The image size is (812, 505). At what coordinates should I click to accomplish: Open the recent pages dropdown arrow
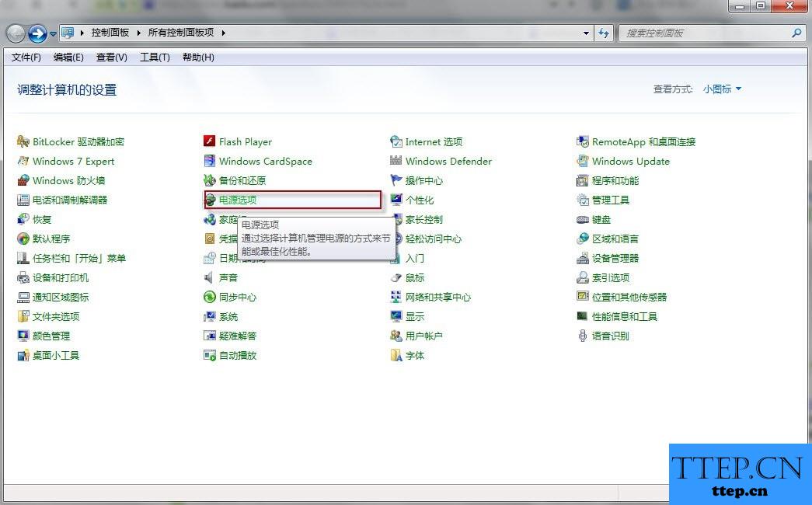coord(53,34)
